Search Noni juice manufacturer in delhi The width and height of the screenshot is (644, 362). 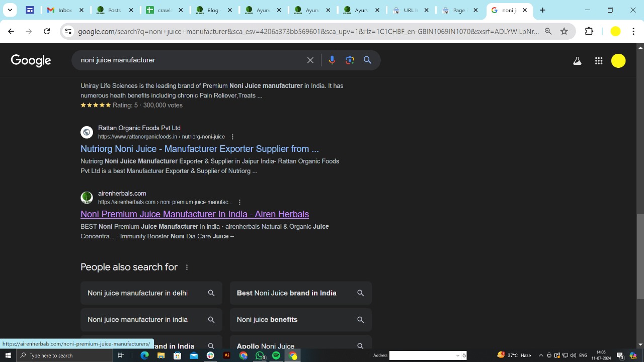[151, 293]
